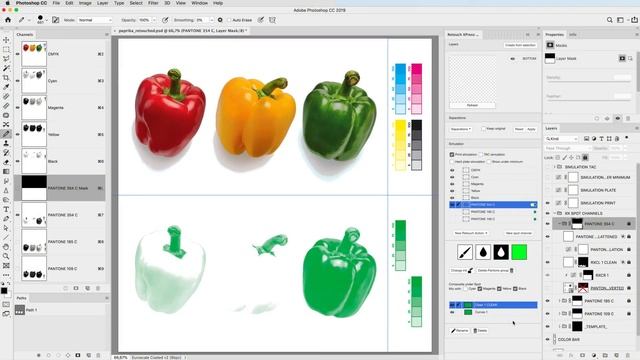Hide the SIMULATION PRINT layer

pos(548,203)
